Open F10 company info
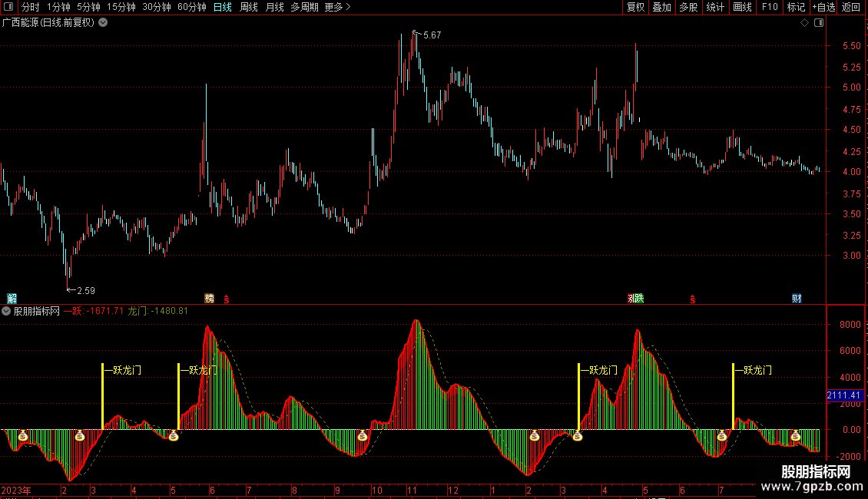This screenshot has height=499, width=868. (770, 7)
